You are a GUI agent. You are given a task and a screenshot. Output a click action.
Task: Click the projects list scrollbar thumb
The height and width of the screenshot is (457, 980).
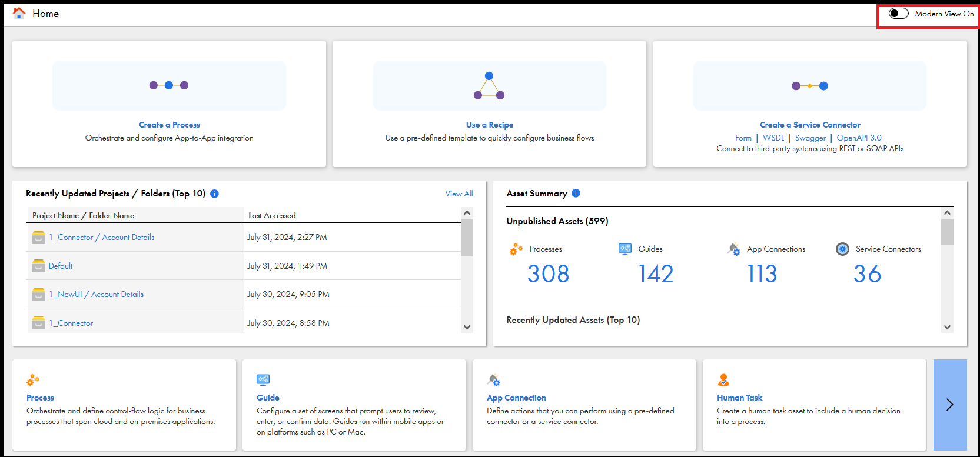point(467,238)
